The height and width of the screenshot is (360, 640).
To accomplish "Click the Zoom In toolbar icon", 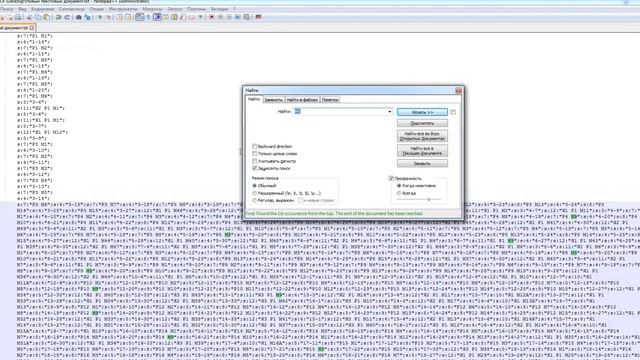I will [99, 17].
